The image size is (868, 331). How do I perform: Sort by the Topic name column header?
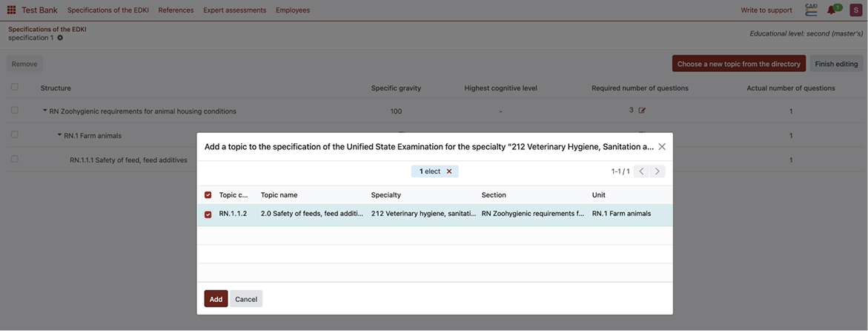(279, 195)
